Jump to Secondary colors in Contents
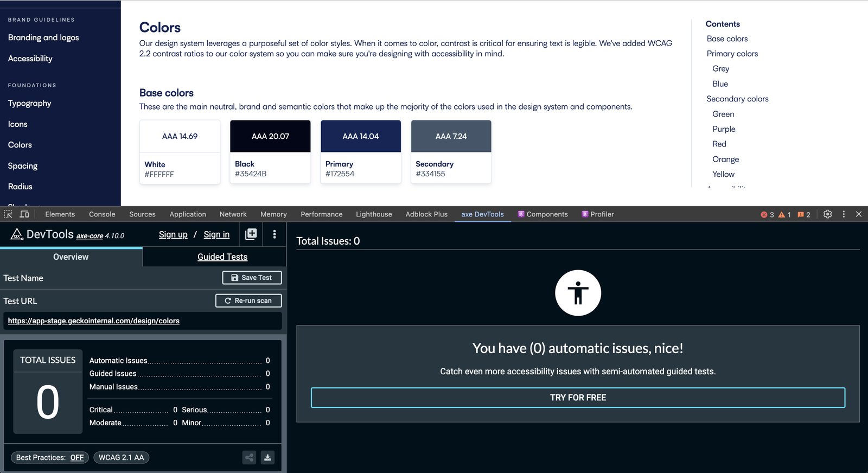The width and height of the screenshot is (868, 473). (x=737, y=99)
